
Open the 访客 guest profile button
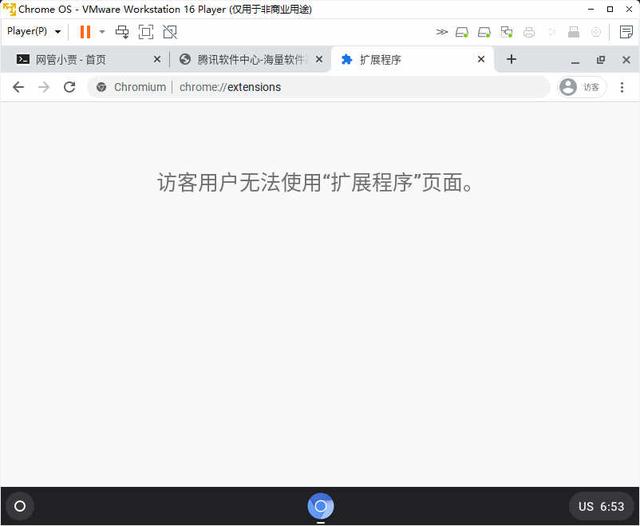[582, 87]
